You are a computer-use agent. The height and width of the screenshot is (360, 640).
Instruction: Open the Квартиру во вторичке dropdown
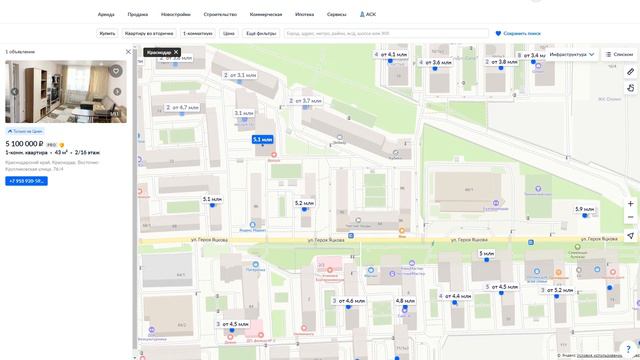(149, 33)
